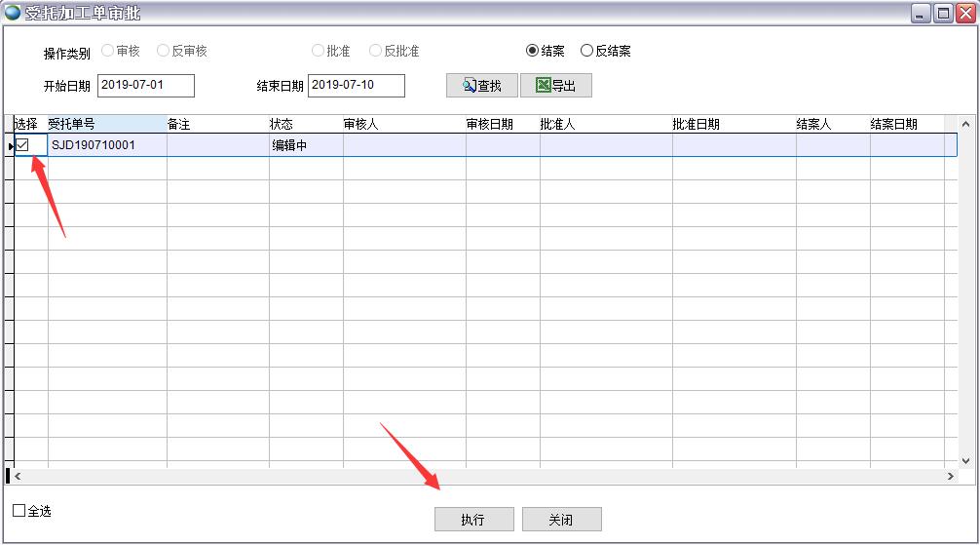
Task: Click the 结束日期 date field
Action: pos(356,86)
